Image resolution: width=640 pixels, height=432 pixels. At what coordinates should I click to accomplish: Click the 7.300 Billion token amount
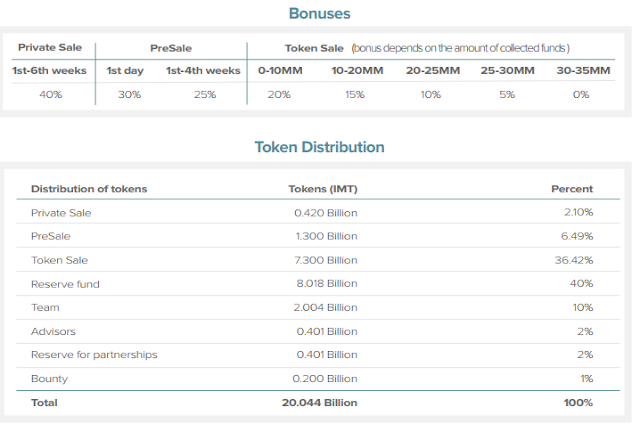325,260
